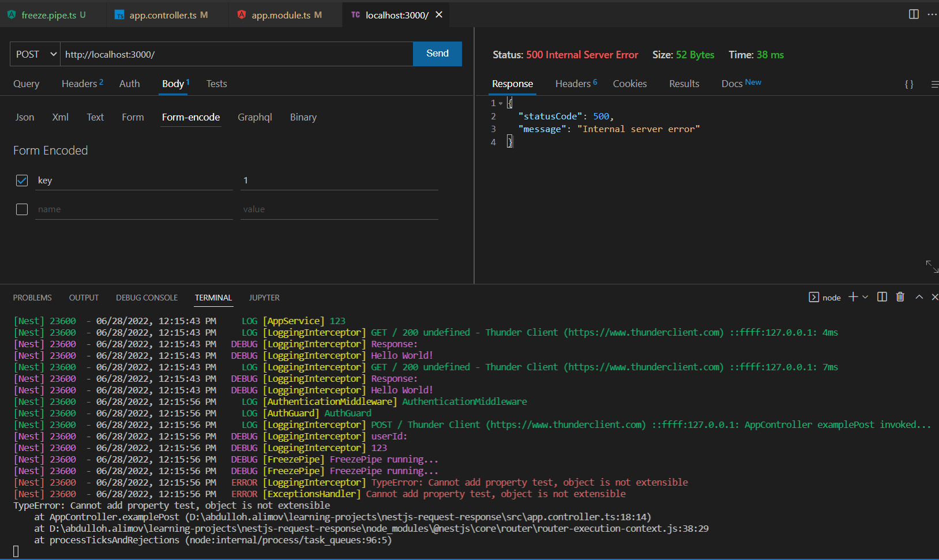Image resolution: width=939 pixels, height=560 pixels.
Task: Expand the response panel with the diagonal arrows icon
Action: (x=932, y=266)
